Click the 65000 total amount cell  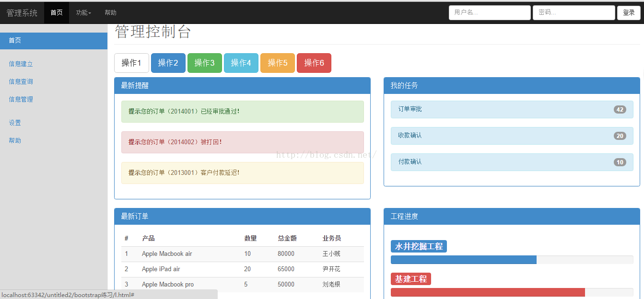[286, 269]
